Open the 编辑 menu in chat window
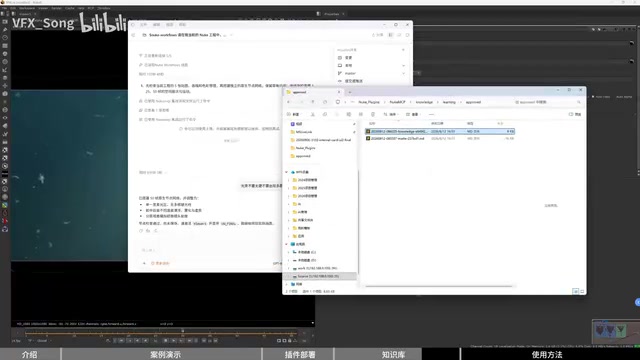Viewport: 640px width, 360px height. [x=156, y=25]
